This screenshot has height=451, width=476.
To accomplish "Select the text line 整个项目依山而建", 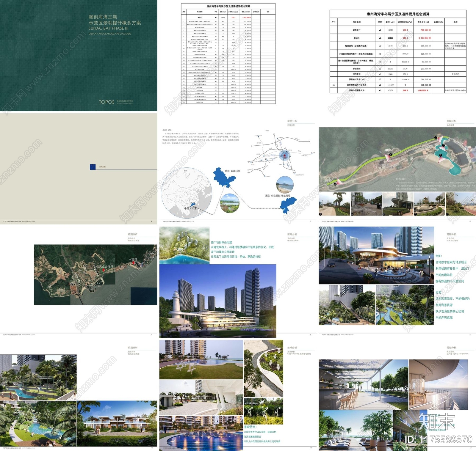I will click(221, 242).
